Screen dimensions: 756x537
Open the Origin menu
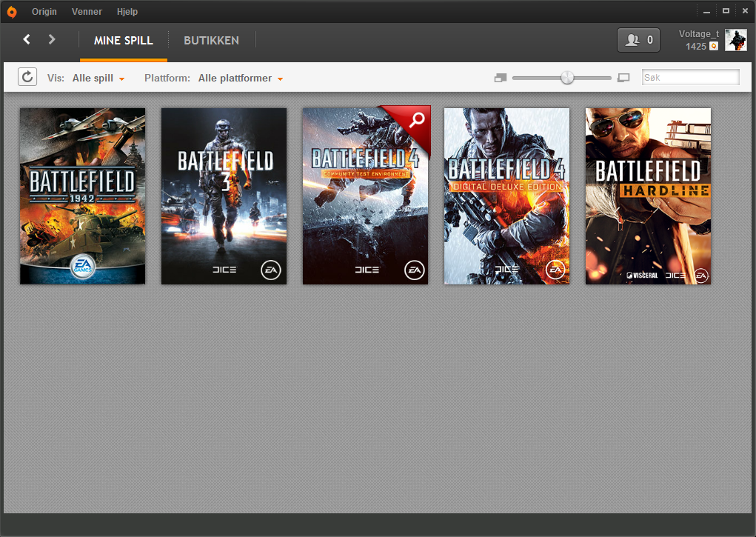tap(44, 12)
